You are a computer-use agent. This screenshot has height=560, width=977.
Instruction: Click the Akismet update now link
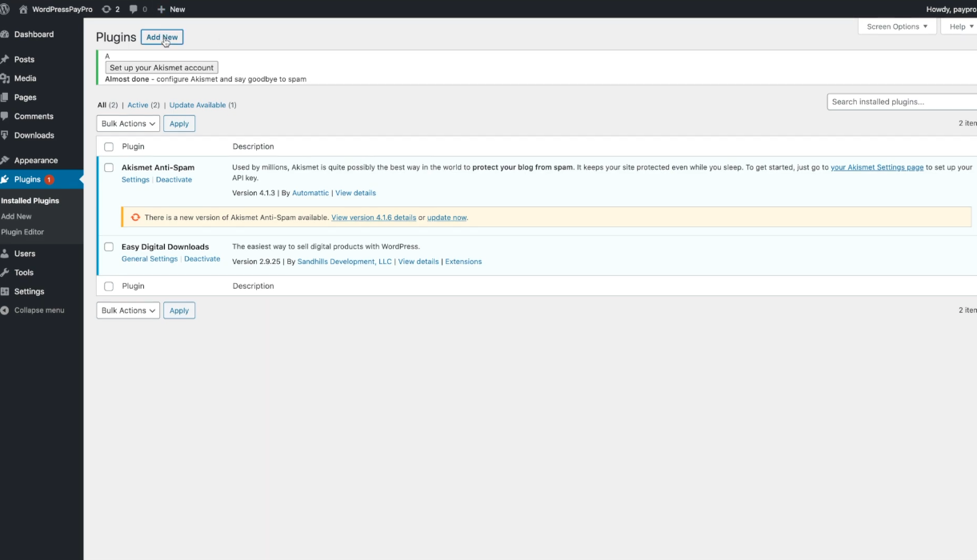point(446,218)
